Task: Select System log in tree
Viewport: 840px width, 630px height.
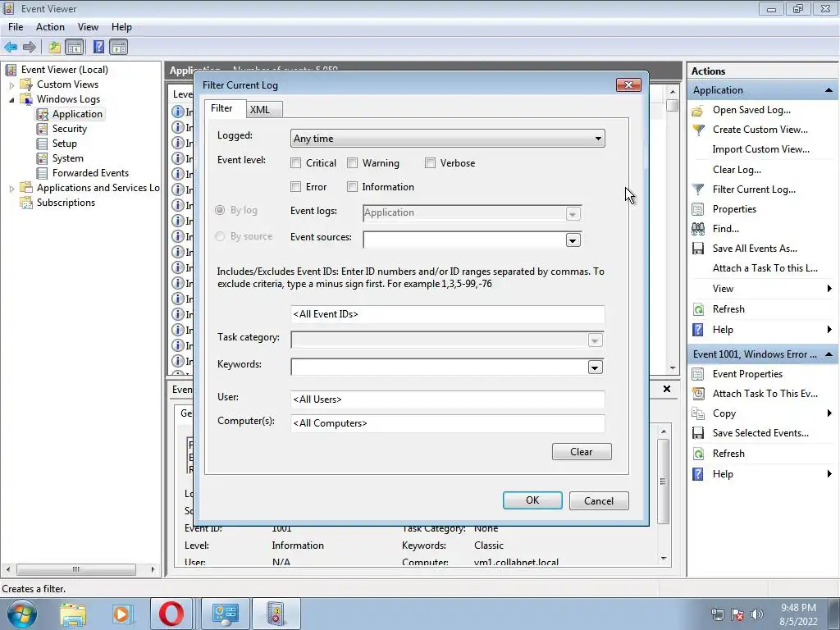Action: point(67,158)
